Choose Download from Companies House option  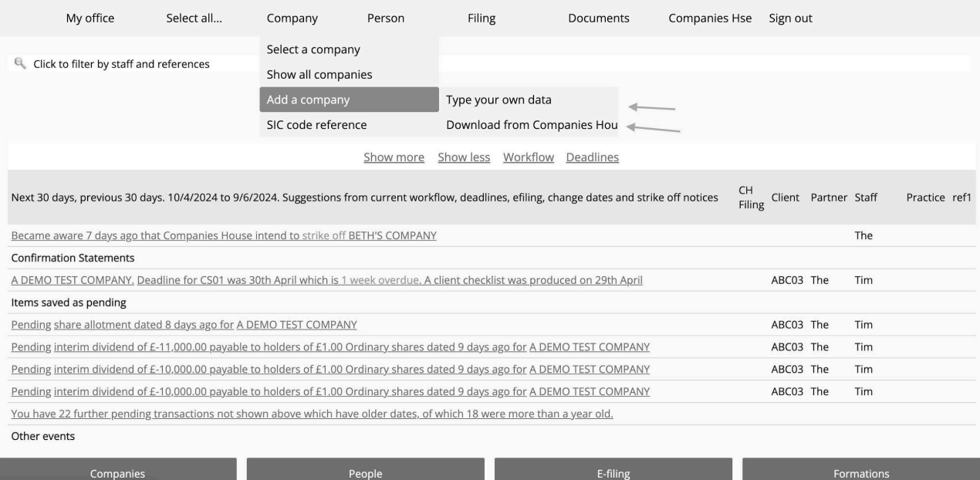click(x=529, y=124)
